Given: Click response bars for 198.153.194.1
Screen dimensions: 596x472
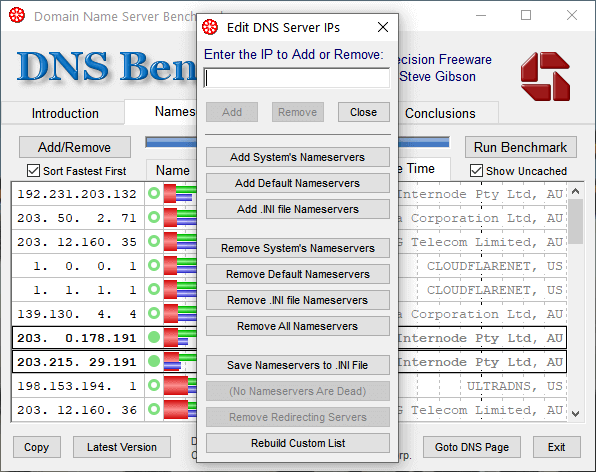Looking at the screenshot, I should pyautogui.click(x=180, y=385).
